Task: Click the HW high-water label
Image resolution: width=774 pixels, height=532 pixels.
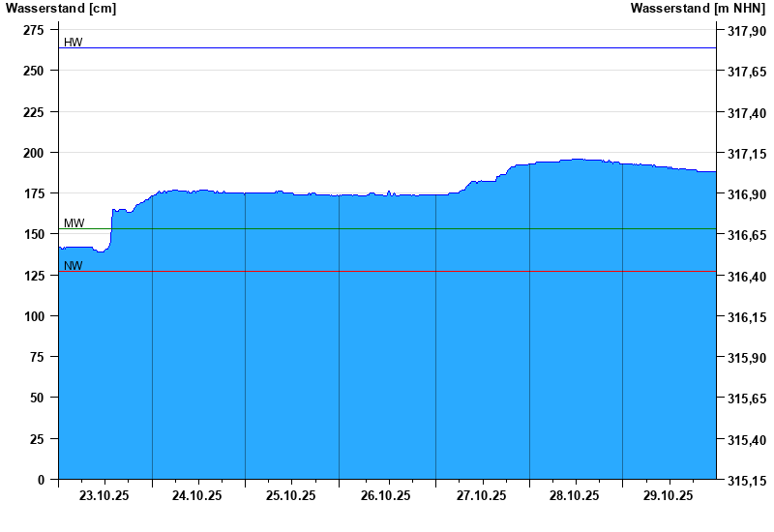Action: click(x=73, y=42)
